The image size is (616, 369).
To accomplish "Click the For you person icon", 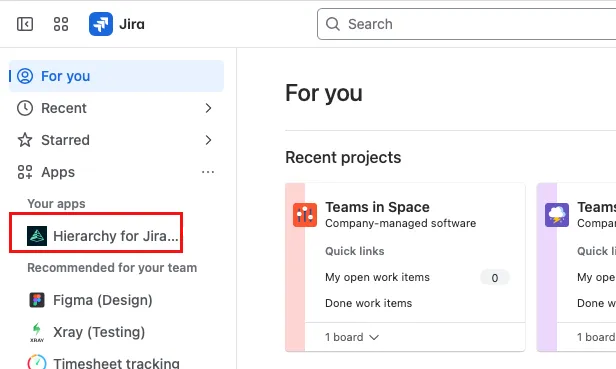I will (x=25, y=76).
